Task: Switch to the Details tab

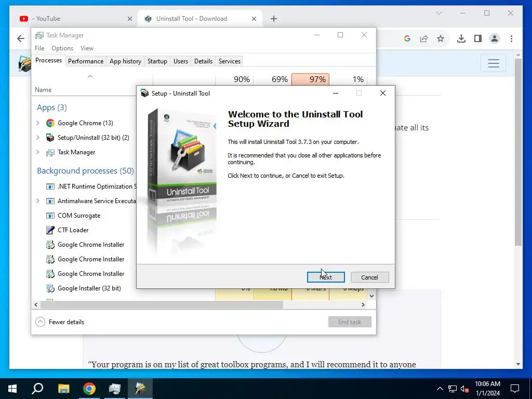Action: (x=203, y=61)
